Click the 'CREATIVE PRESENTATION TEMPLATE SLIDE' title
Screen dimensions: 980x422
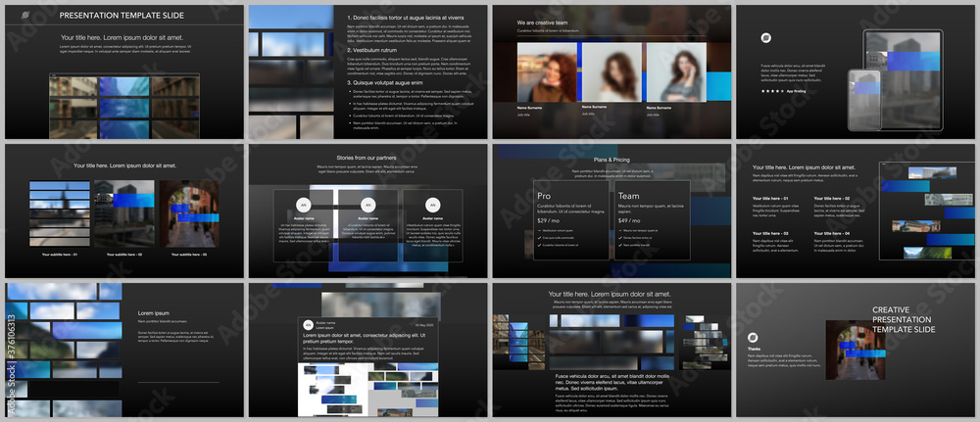[904, 319]
